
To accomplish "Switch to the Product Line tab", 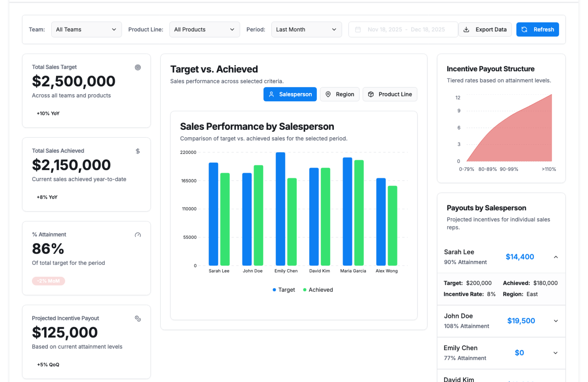I will 390,94.
